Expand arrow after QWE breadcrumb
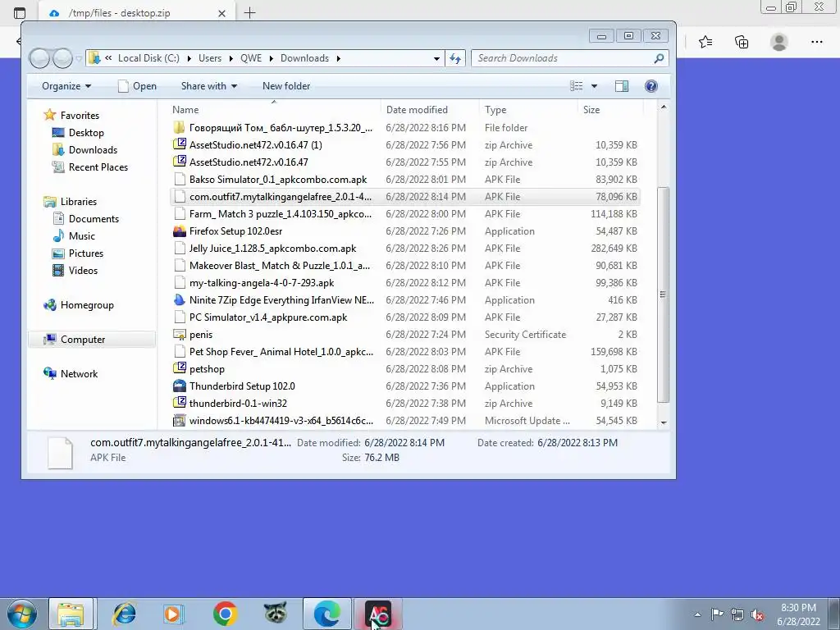The width and height of the screenshot is (840, 630). point(271,58)
